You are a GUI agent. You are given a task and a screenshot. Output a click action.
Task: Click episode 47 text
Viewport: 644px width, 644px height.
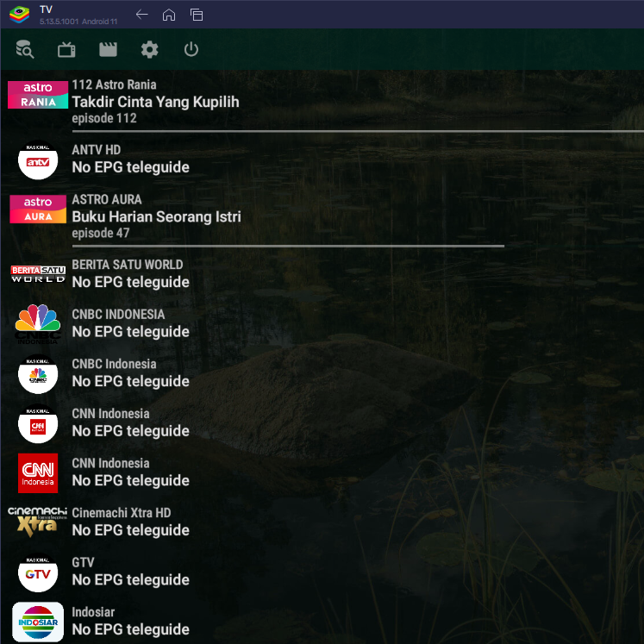tap(101, 234)
